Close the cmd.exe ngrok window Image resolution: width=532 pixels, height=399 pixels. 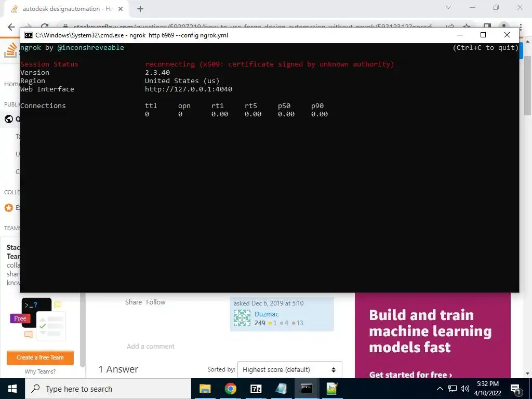[x=507, y=35]
